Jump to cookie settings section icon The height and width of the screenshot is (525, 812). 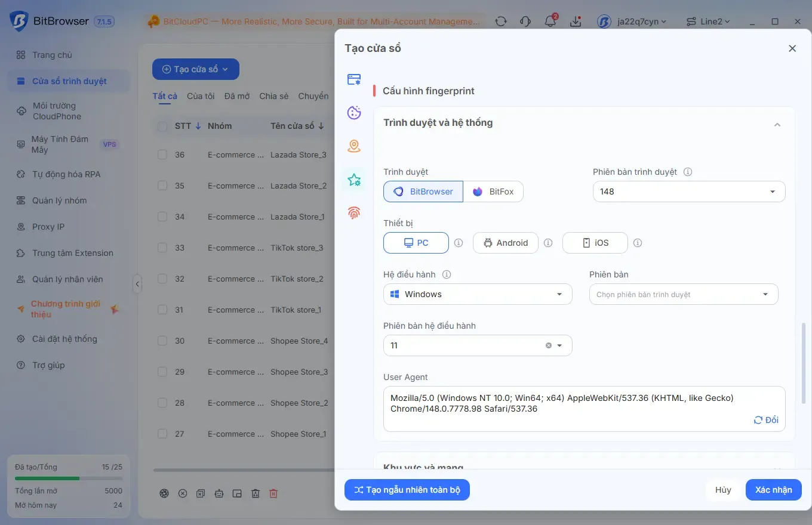pos(354,113)
